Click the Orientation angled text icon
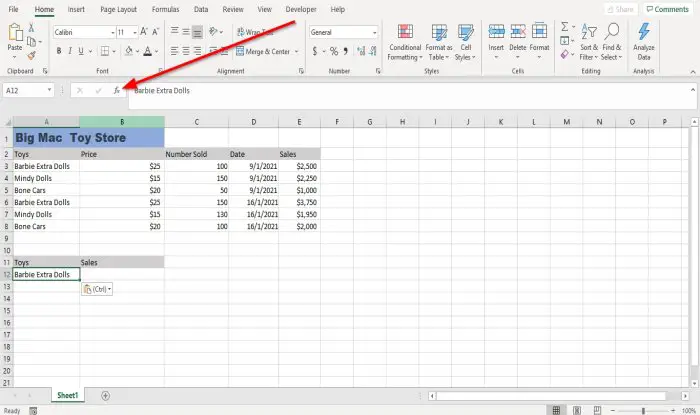700x415 pixels. 213,31
